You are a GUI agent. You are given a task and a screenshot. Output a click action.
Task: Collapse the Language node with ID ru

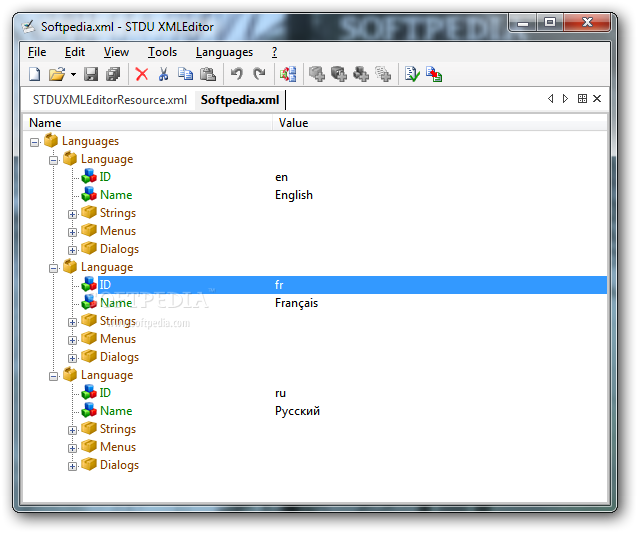point(53,376)
